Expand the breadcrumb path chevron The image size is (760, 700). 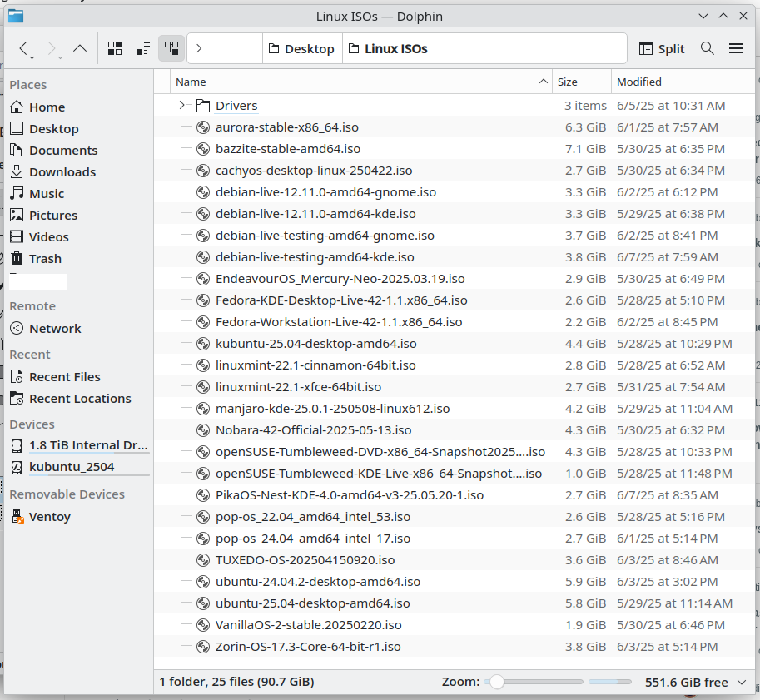199,48
